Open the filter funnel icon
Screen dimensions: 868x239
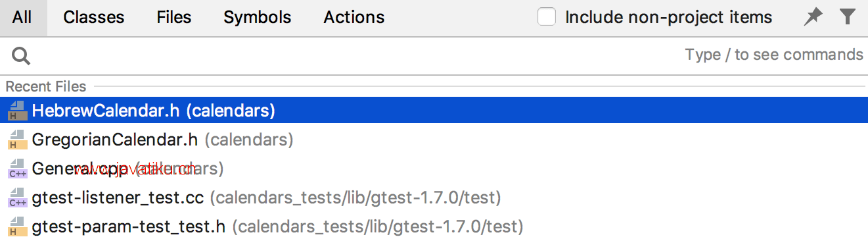coord(848,17)
